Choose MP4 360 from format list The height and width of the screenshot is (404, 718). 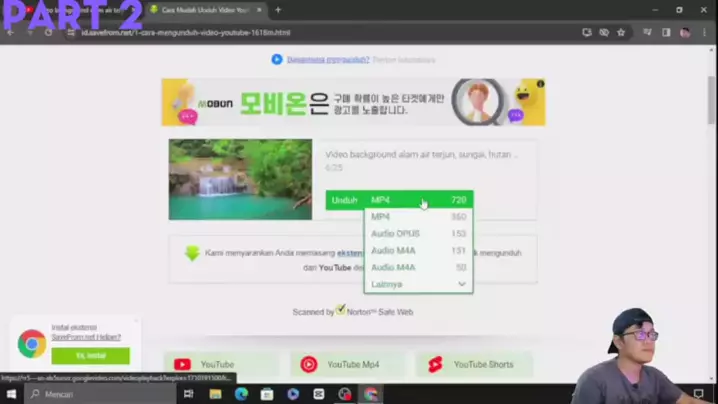coord(418,217)
